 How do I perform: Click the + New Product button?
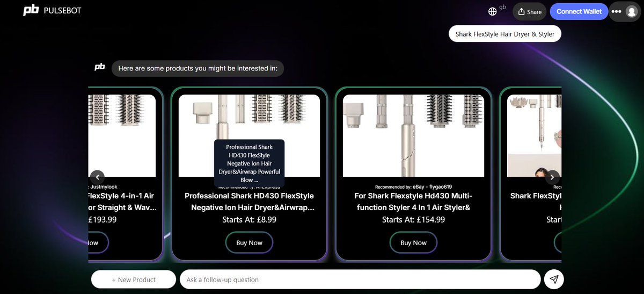point(134,279)
